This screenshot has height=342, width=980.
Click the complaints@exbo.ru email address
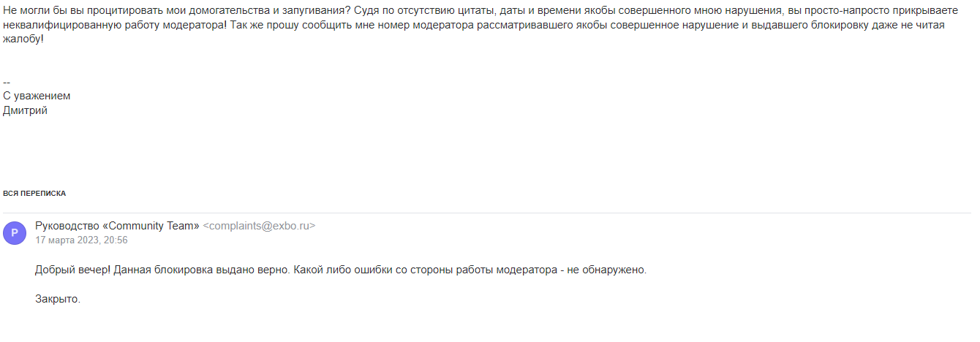tap(259, 226)
